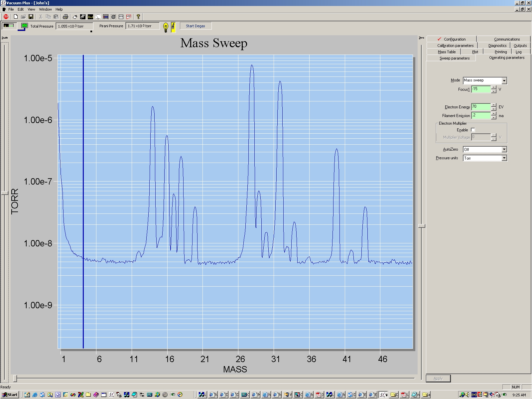The width and height of the screenshot is (532, 399).
Task: Click the horizontal slider thumb below plot
Action: tap(15, 378)
